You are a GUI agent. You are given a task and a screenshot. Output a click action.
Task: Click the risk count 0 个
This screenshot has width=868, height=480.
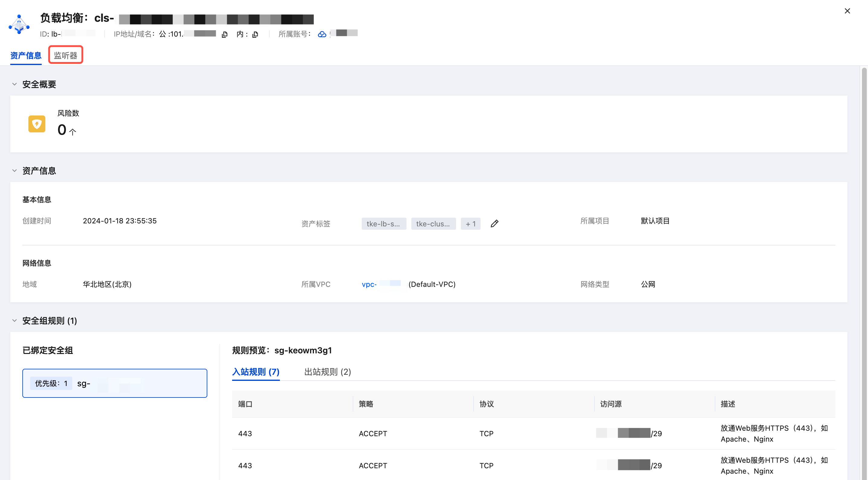click(x=67, y=130)
